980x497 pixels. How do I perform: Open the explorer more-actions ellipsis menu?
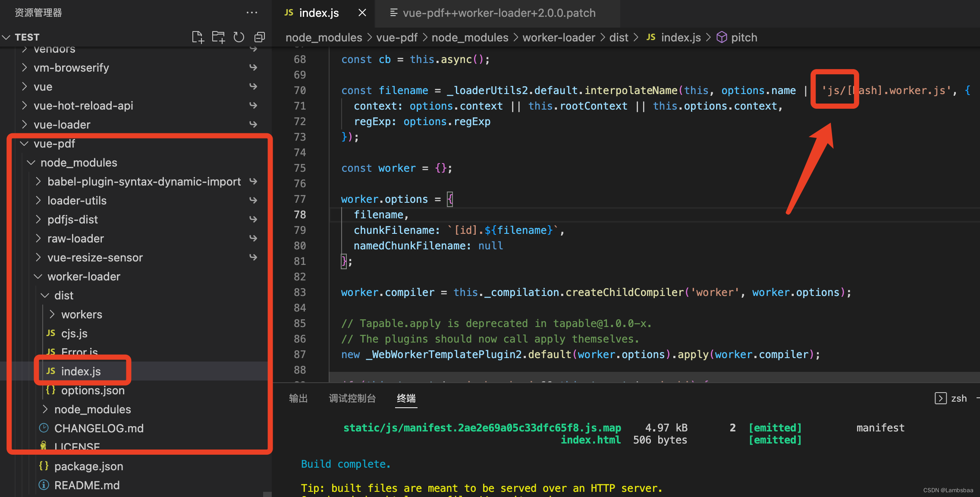[252, 13]
